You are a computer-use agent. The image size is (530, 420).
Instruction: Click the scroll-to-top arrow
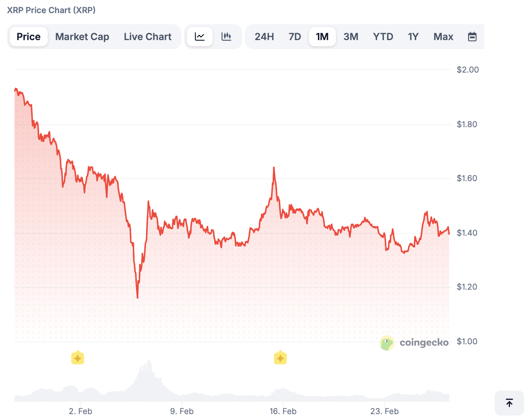tap(509, 403)
